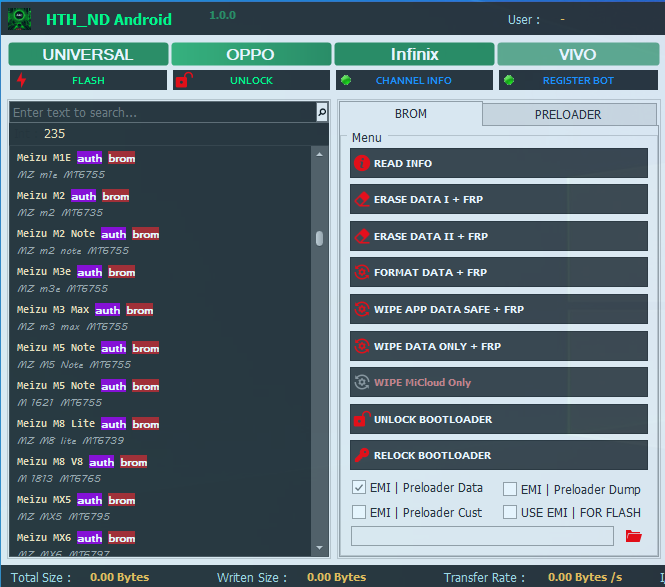665x587 pixels.
Task: Click the red lightning Flash icon
Action: [x=21, y=80]
